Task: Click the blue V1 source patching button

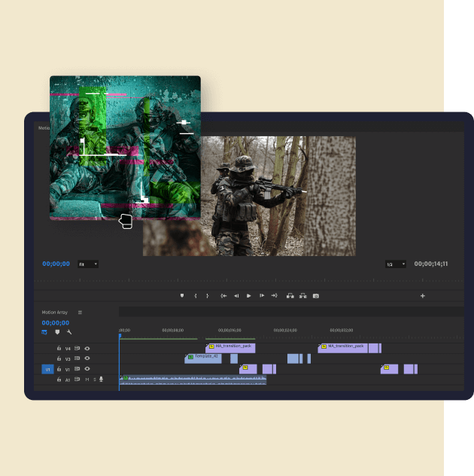Action: click(47, 369)
